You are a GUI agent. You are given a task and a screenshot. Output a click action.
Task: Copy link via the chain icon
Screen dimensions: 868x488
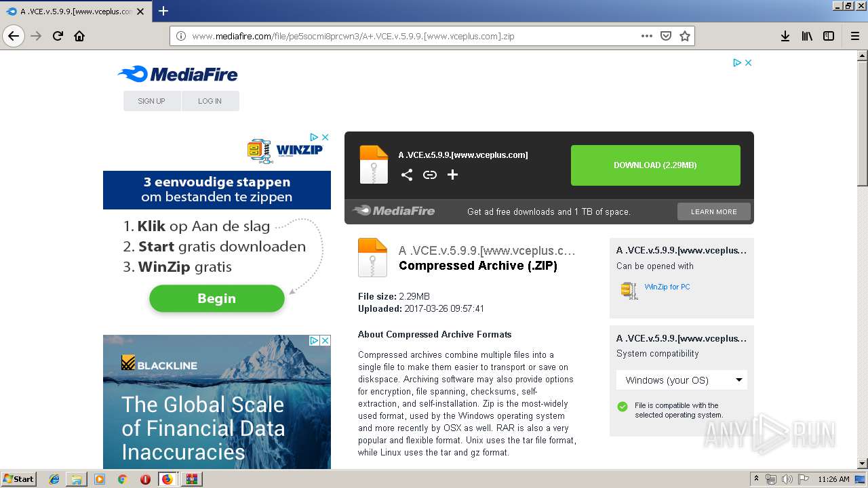point(430,175)
